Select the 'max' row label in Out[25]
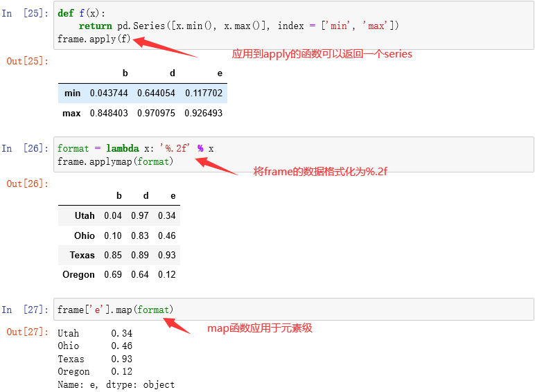Viewport: 535px width, 392px height. [71, 113]
